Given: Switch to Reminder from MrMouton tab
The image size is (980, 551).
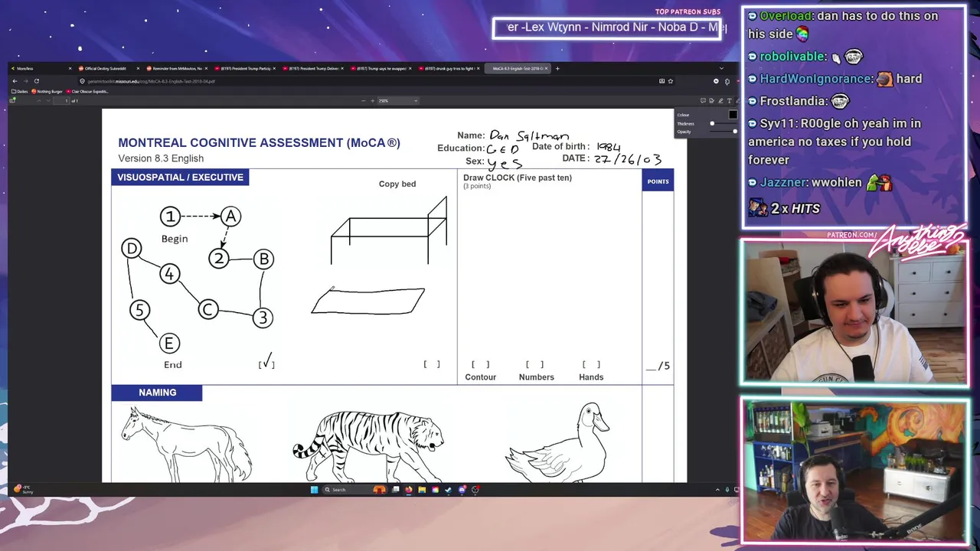Looking at the screenshot, I should (176, 68).
